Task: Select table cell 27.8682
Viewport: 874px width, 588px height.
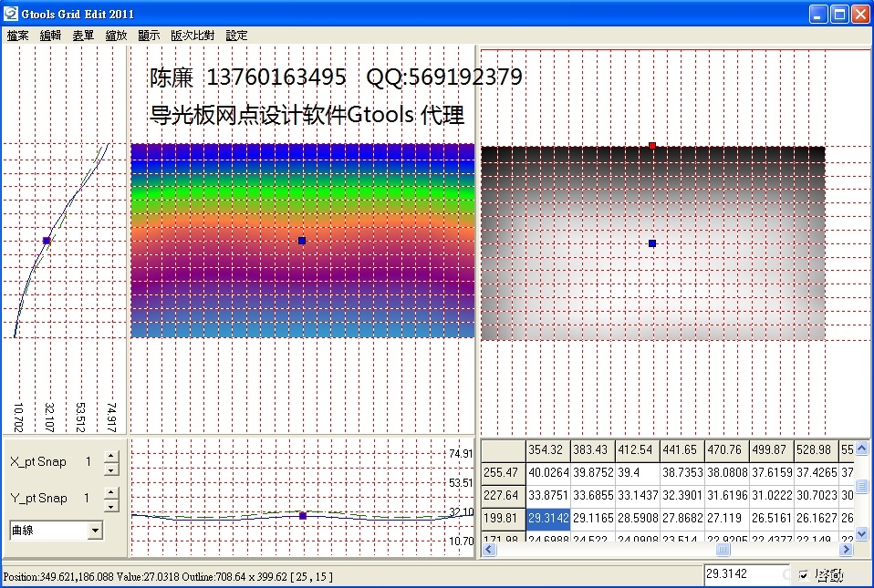Action: click(682, 519)
